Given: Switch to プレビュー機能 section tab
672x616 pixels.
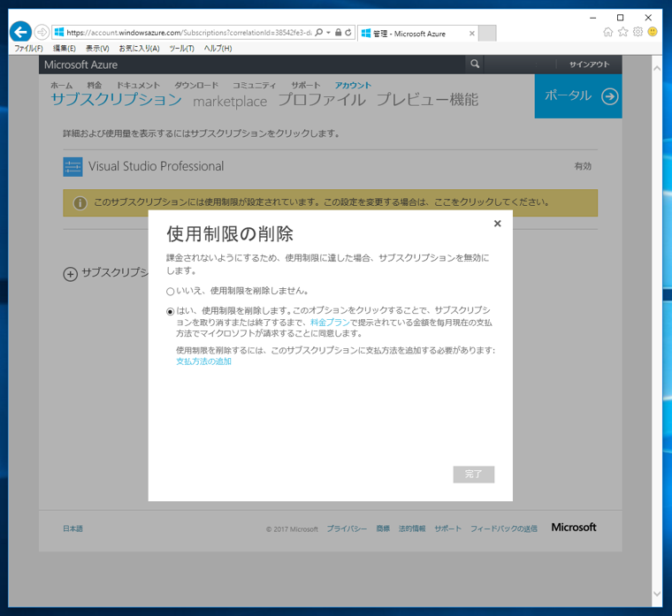Looking at the screenshot, I should pyautogui.click(x=427, y=100).
